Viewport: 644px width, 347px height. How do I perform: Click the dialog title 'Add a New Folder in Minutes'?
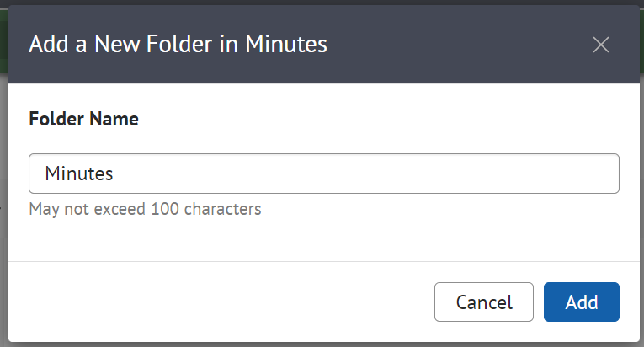tap(178, 45)
